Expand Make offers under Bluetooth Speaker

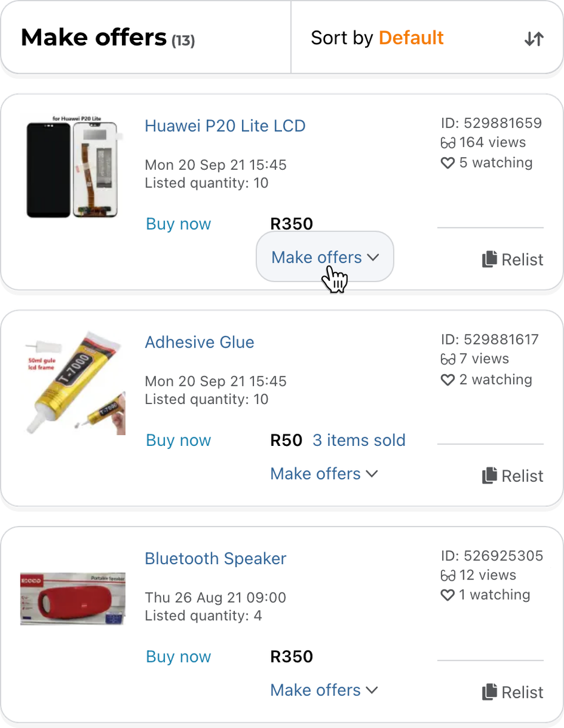(x=324, y=690)
